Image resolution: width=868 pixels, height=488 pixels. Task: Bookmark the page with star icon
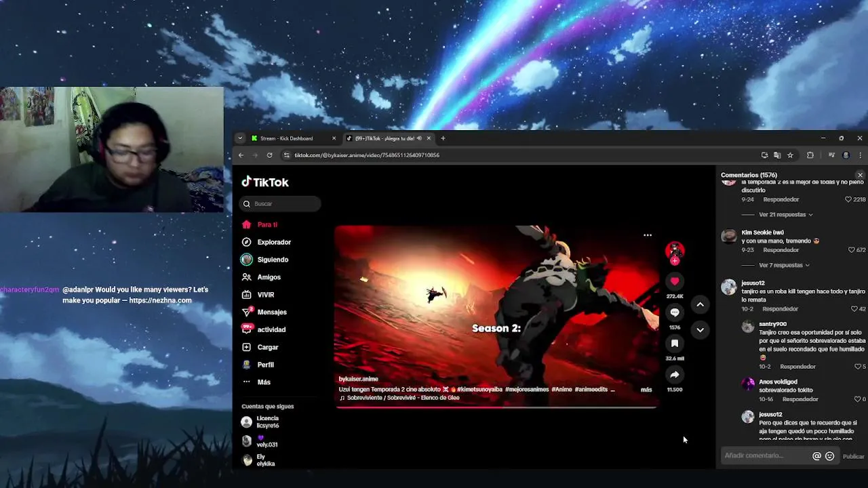790,155
